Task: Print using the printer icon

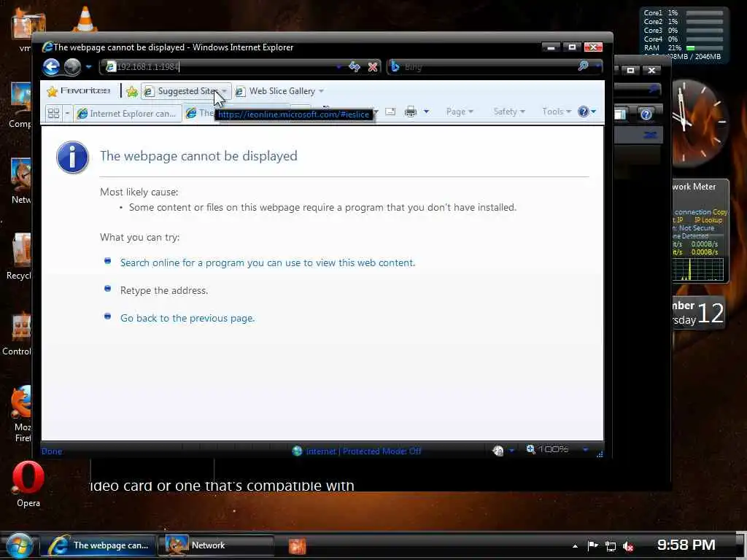Action: 411,112
